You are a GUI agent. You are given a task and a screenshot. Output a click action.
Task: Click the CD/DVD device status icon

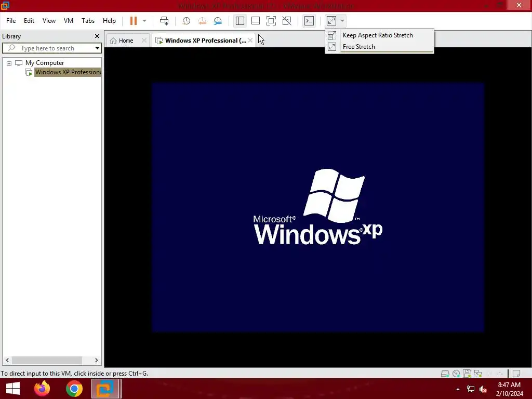tap(456, 374)
